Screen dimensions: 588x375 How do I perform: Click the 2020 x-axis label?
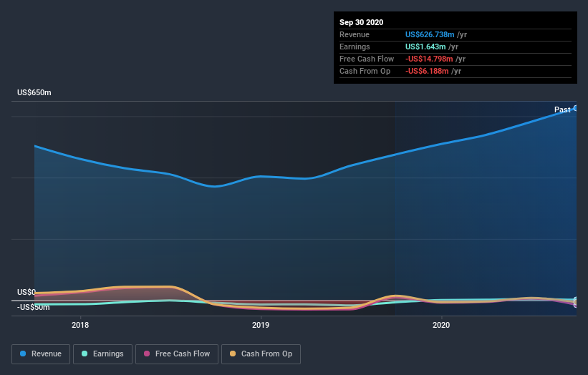[441, 325]
